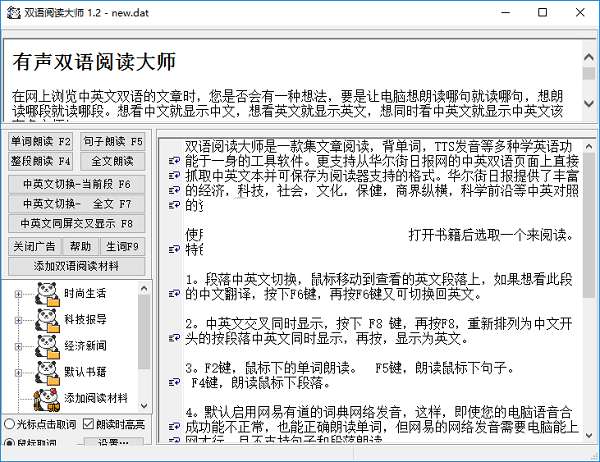
Task: Click 中英文切换-当前段 F6 button
Action: point(77,184)
